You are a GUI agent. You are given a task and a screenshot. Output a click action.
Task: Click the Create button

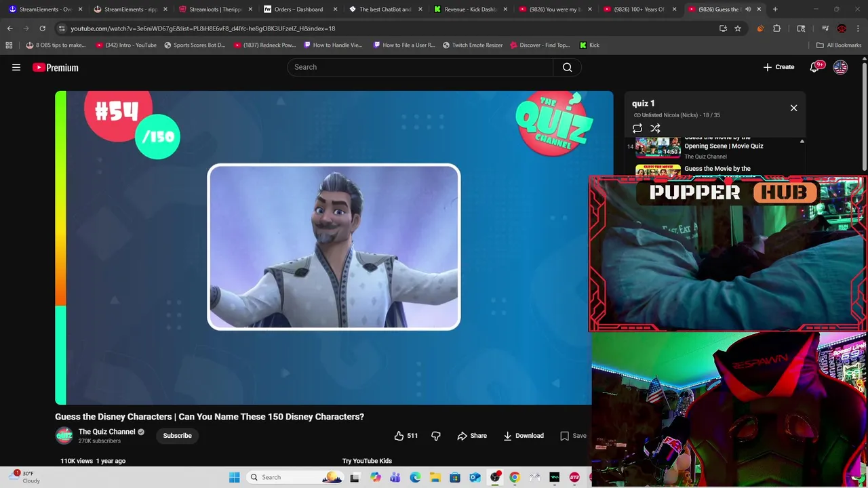778,67
